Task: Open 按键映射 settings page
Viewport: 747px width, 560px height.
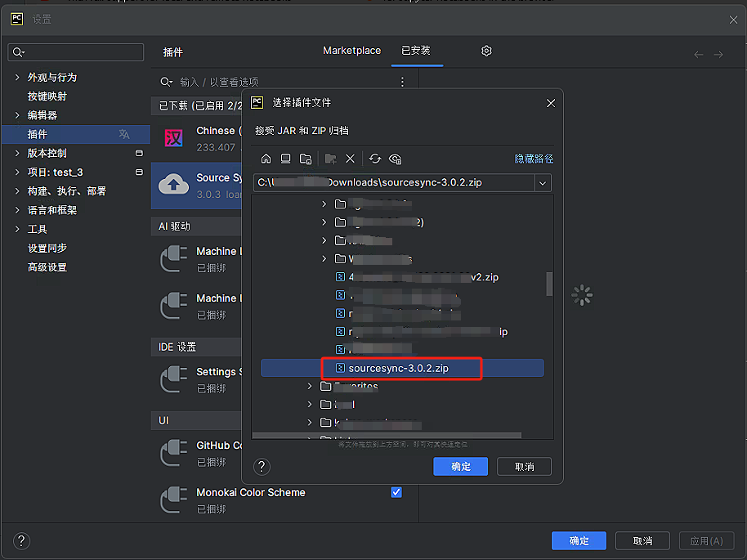Action: (x=47, y=96)
